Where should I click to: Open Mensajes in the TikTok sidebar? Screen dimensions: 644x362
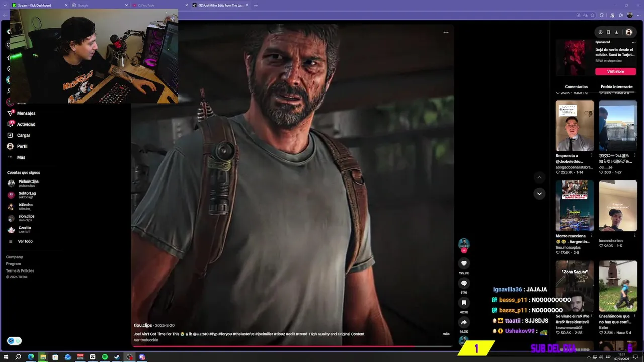[22, 113]
